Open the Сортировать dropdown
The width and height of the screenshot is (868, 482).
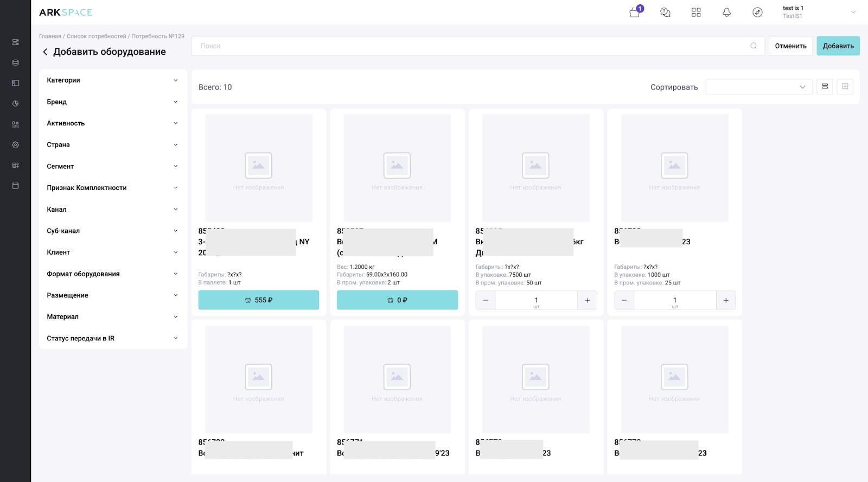pos(758,87)
